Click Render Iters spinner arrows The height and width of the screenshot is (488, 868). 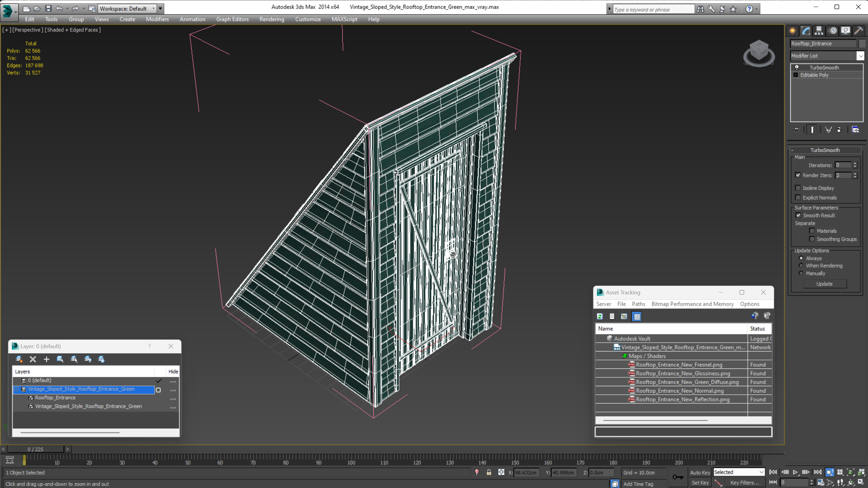click(855, 175)
